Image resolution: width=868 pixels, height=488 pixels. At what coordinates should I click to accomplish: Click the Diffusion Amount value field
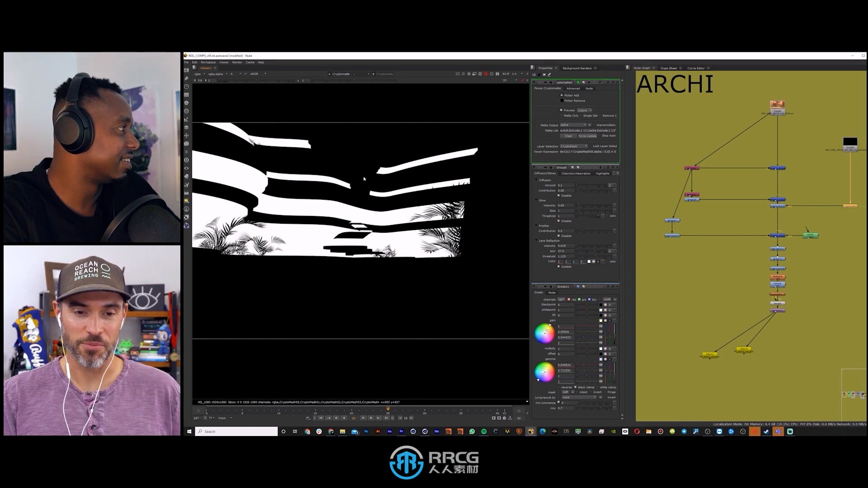pos(566,185)
